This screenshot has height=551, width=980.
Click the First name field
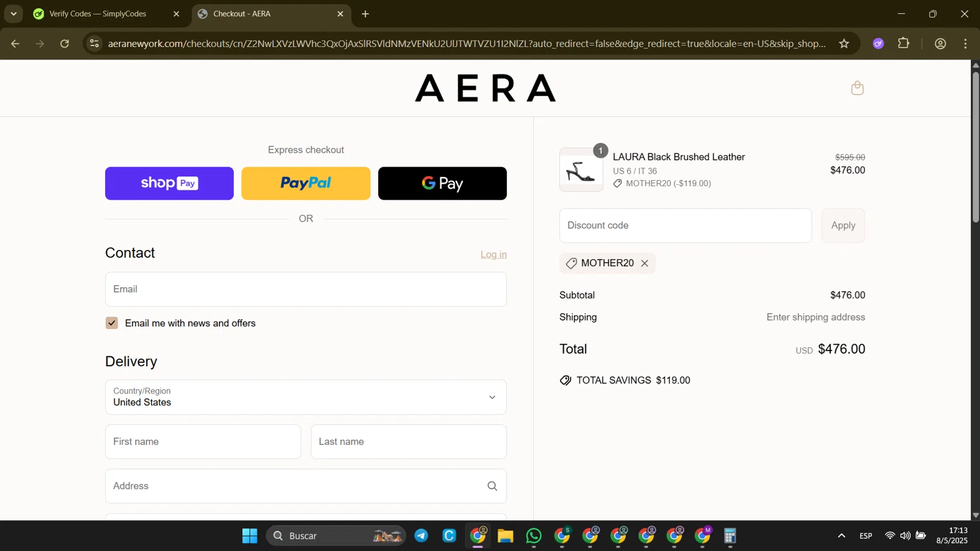[x=203, y=442]
